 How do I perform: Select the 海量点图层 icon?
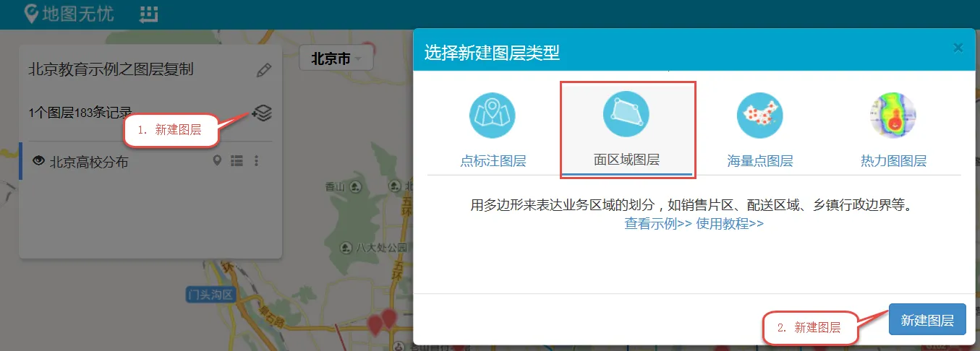(x=759, y=116)
